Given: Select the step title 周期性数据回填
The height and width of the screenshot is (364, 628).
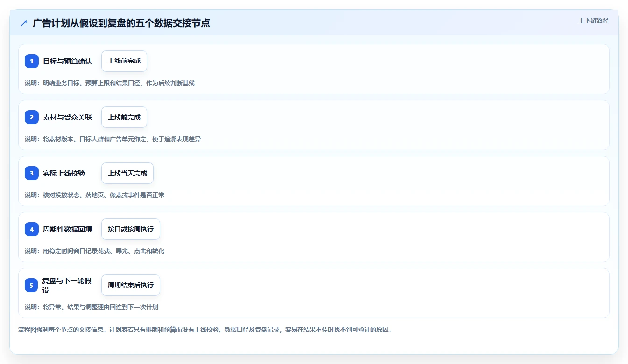Looking at the screenshot, I should click(x=68, y=229).
